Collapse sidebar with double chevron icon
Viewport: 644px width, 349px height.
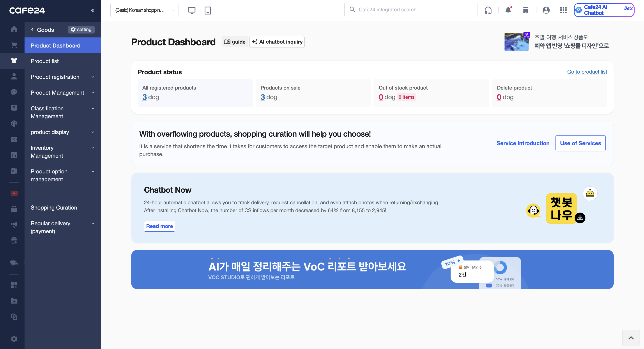pos(92,10)
